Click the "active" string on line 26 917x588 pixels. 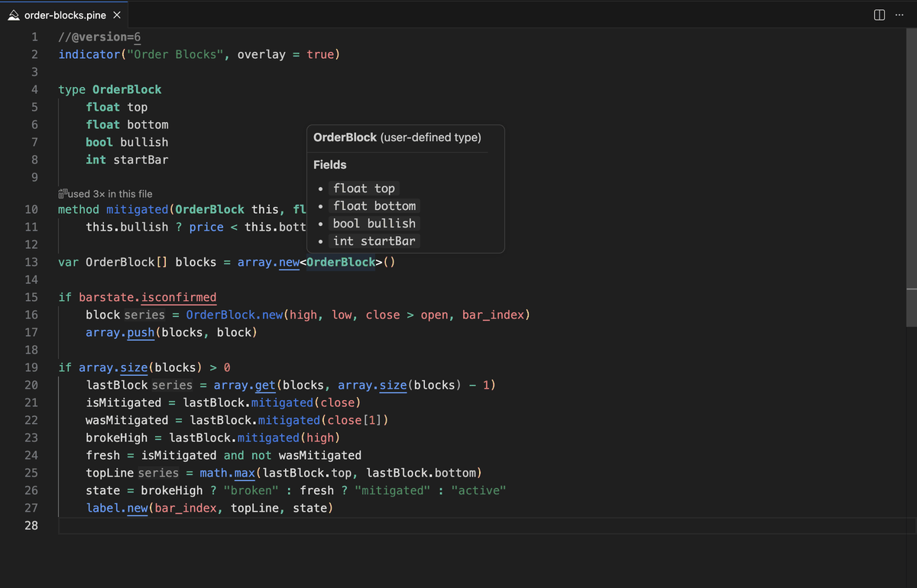coord(478,491)
